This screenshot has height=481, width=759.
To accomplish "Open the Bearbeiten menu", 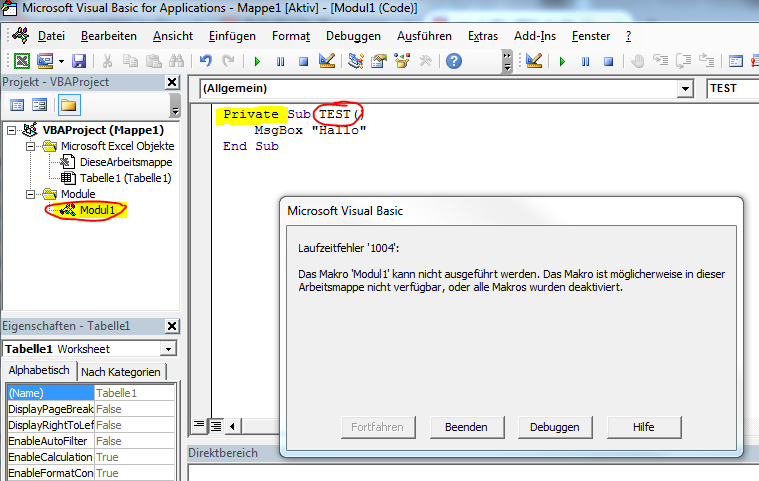I will [109, 36].
